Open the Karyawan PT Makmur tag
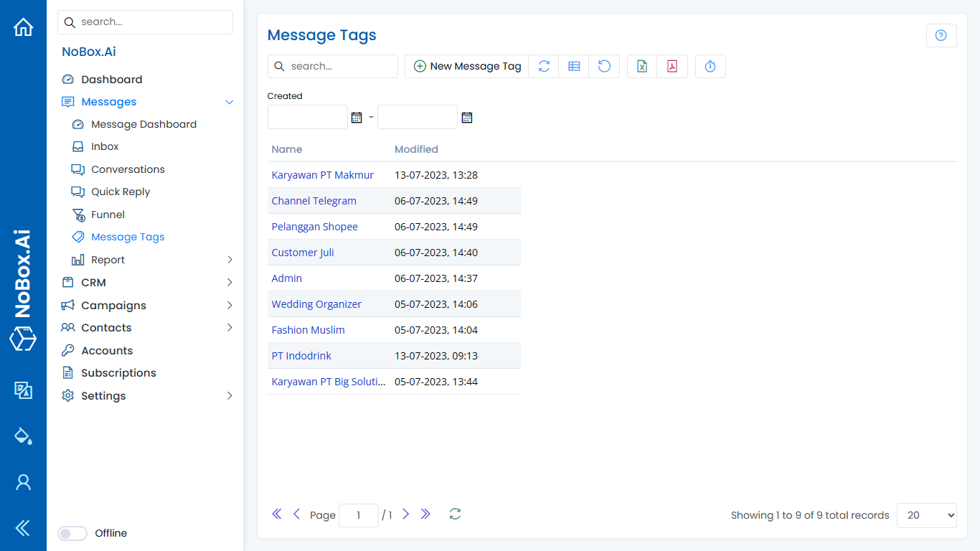980x551 pixels. coord(322,174)
